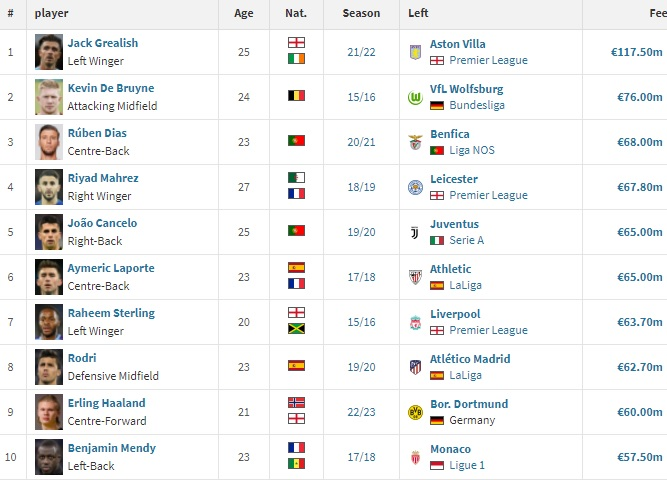Click Rúben Dias player photo thumbnail

(49, 142)
